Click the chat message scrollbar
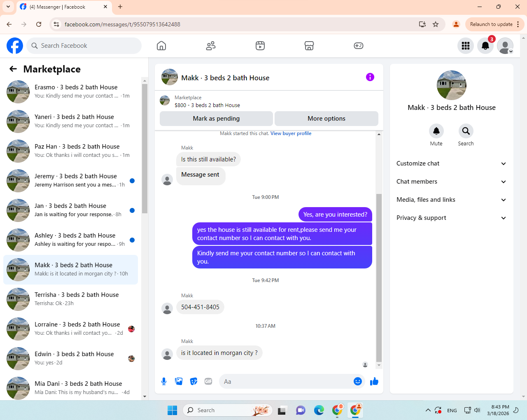This screenshot has width=527, height=420. [x=379, y=278]
